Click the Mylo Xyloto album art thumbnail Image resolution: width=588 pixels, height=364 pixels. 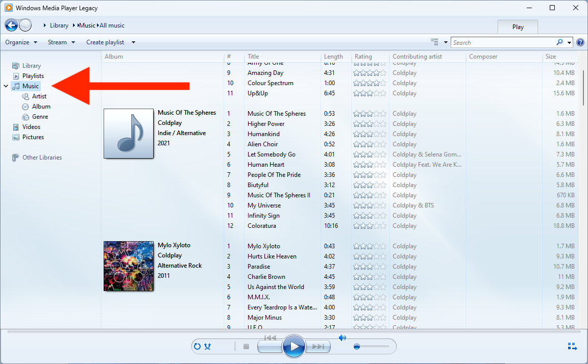click(x=128, y=266)
